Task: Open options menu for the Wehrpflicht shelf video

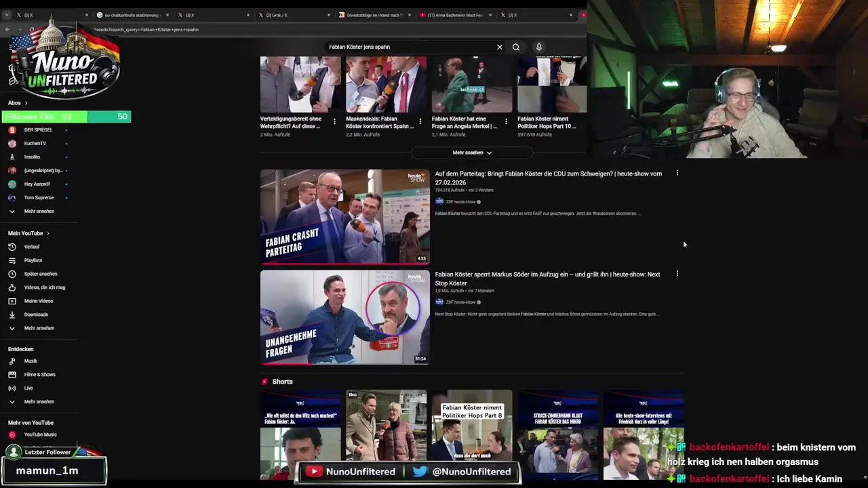Action: 334,121
